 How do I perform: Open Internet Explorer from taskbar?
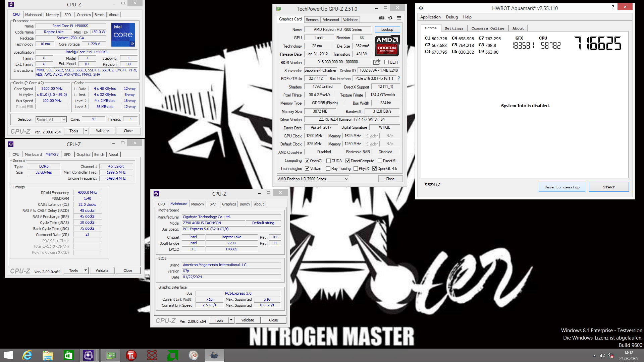click(27, 355)
